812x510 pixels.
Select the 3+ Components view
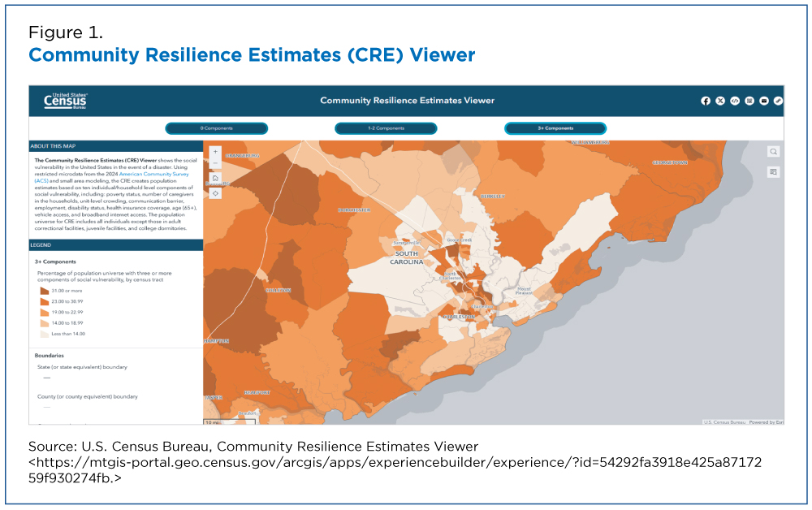click(555, 127)
